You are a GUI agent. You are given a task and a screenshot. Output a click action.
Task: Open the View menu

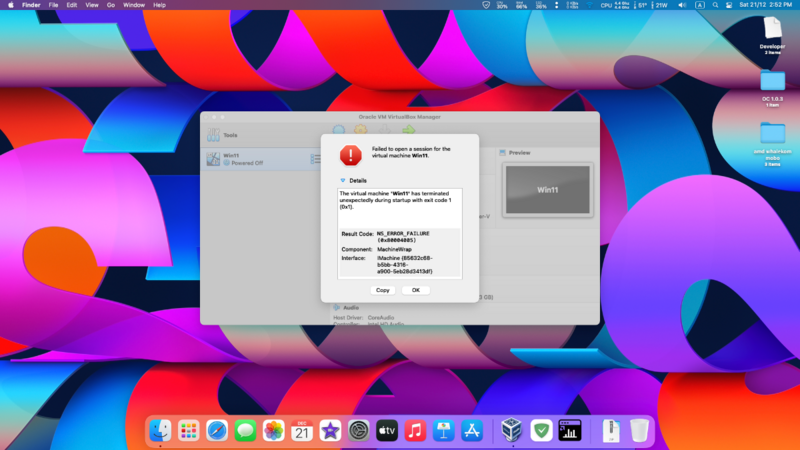[92, 5]
